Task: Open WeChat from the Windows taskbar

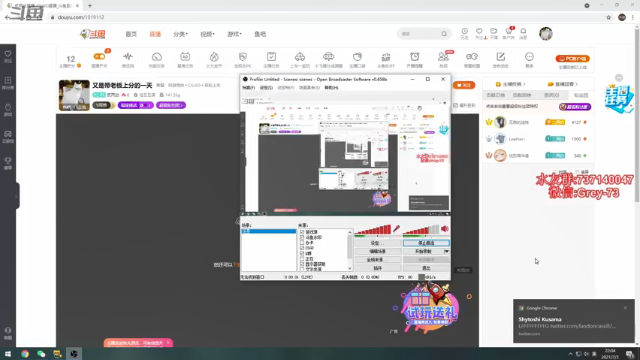Action: click(41, 354)
